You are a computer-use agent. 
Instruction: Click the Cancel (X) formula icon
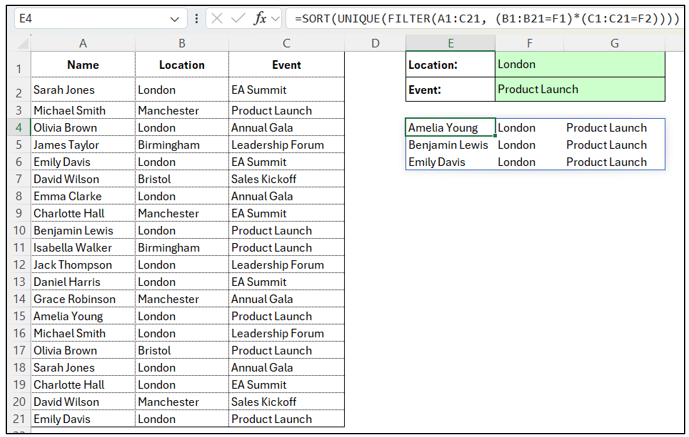(216, 18)
